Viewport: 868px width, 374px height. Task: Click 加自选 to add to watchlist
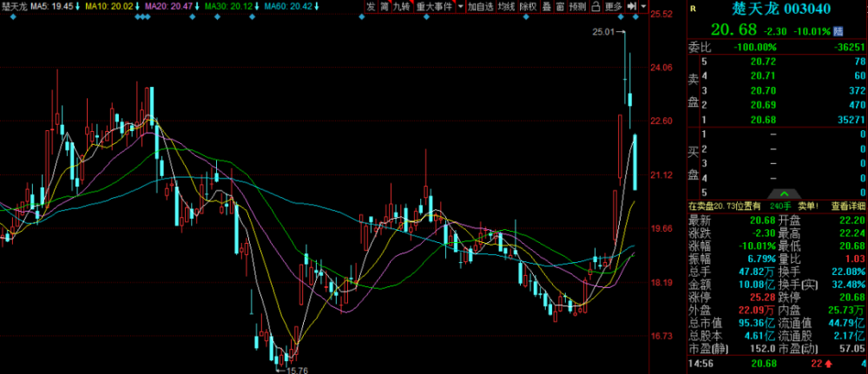479,6
